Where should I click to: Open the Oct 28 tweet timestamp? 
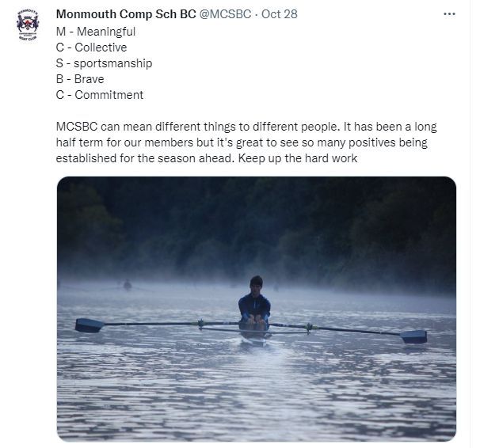(x=279, y=14)
